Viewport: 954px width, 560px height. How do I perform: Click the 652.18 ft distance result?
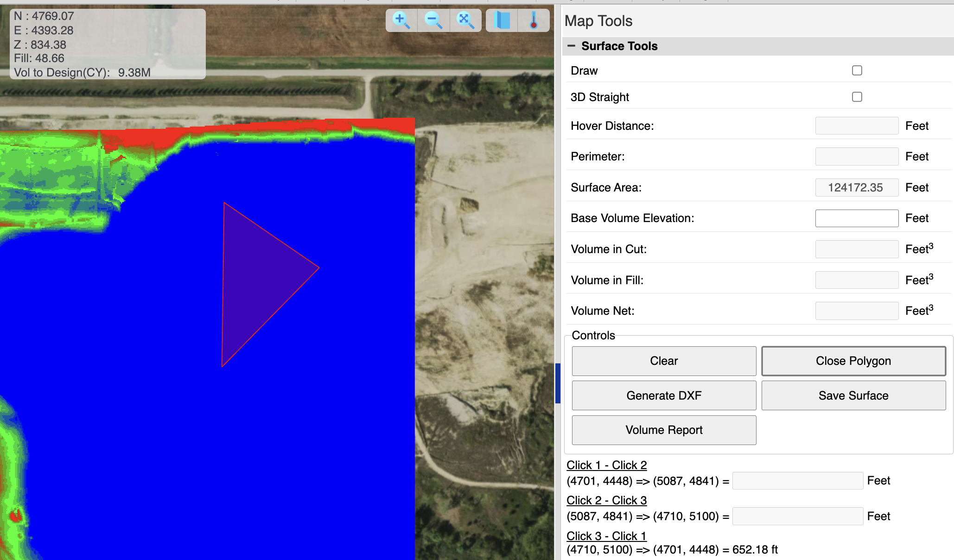coord(755,550)
